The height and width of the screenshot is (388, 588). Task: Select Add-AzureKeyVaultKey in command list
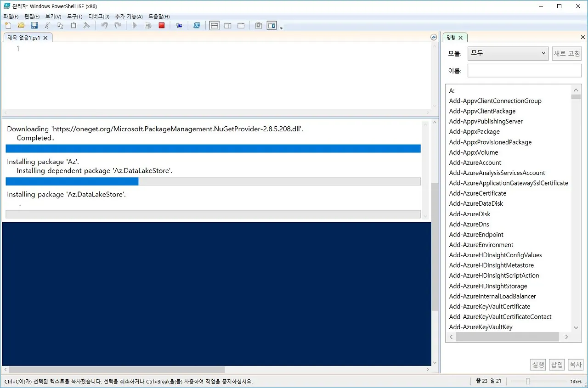coord(481,327)
